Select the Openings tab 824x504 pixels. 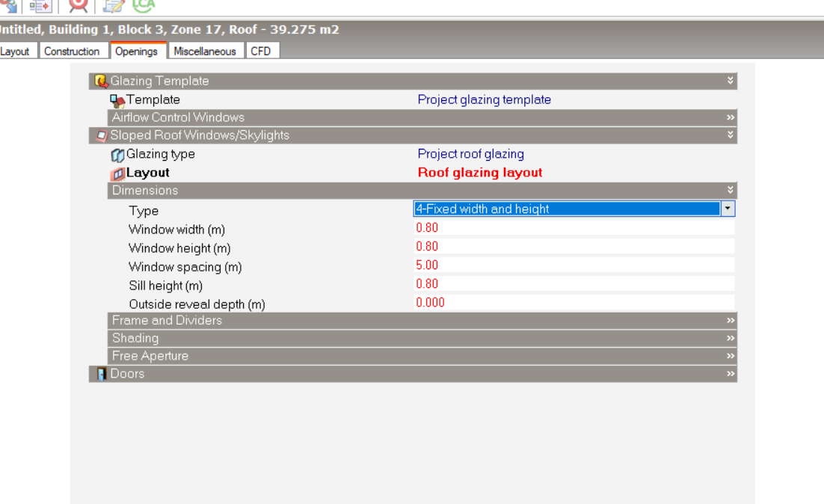[137, 51]
